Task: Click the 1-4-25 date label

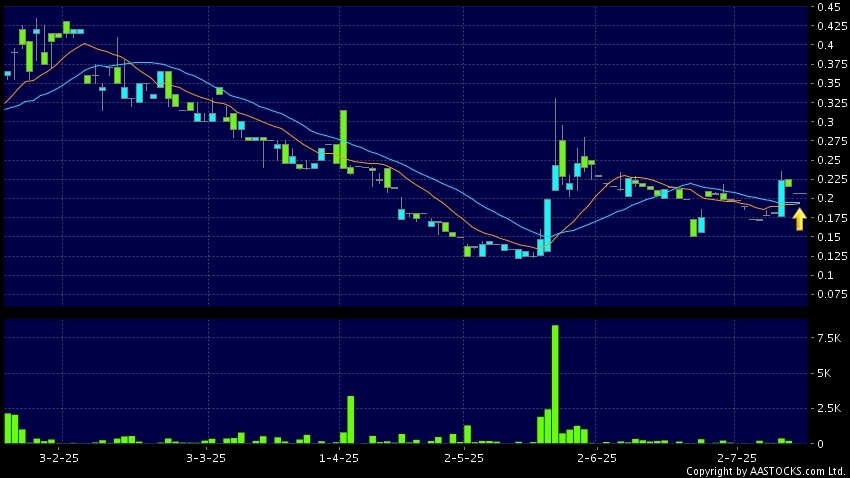Action: tap(339, 458)
